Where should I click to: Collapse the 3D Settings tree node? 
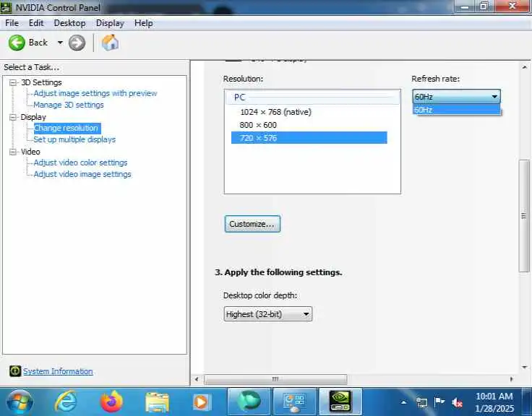(13, 82)
